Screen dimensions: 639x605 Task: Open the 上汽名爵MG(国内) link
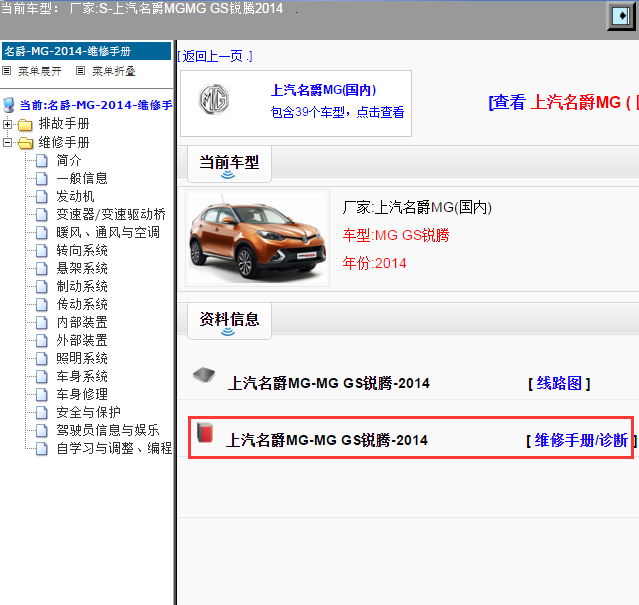(324, 90)
